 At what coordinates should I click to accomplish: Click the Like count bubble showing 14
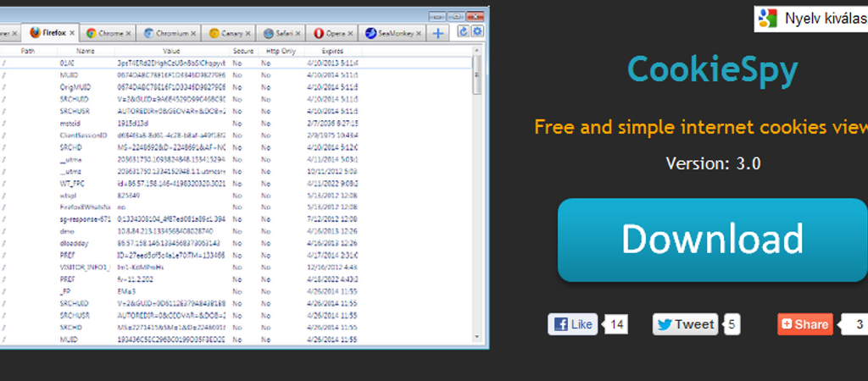(617, 324)
